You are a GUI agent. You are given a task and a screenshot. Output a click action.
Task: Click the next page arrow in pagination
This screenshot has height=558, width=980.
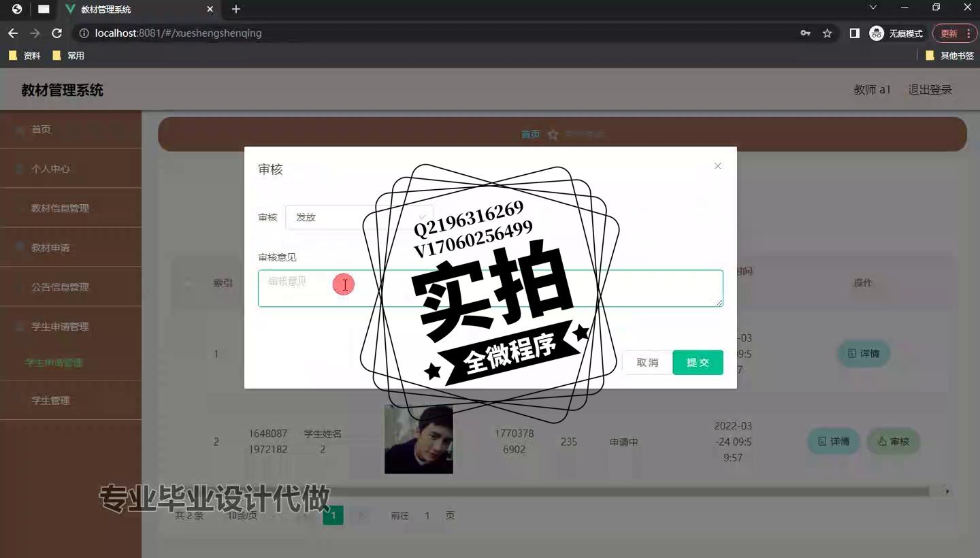pyautogui.click(x=361, y=516)
